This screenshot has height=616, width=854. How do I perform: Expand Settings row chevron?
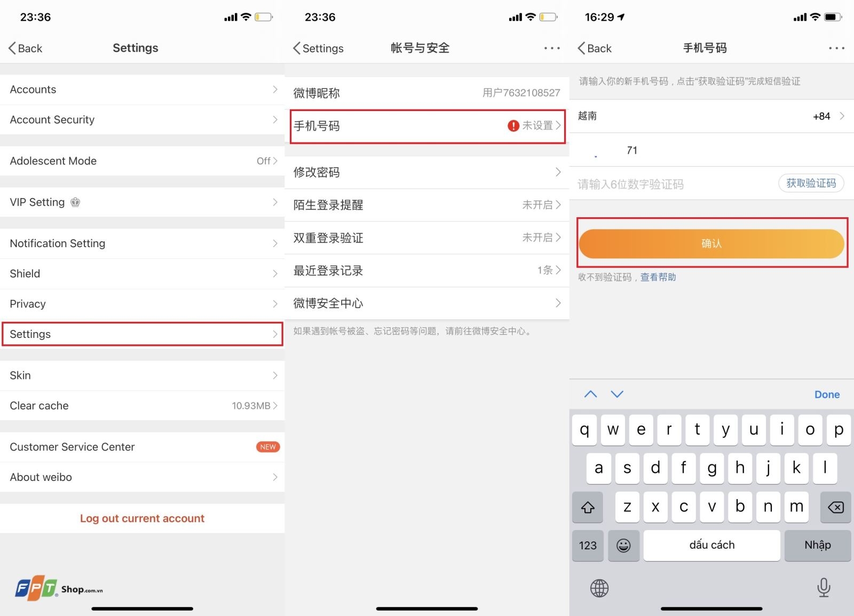point(275,334)
